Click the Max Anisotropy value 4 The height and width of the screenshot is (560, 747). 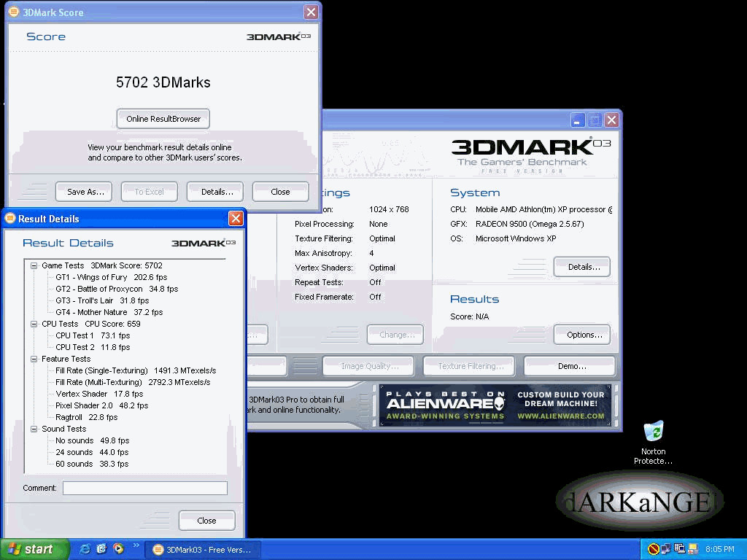[371, 253]
